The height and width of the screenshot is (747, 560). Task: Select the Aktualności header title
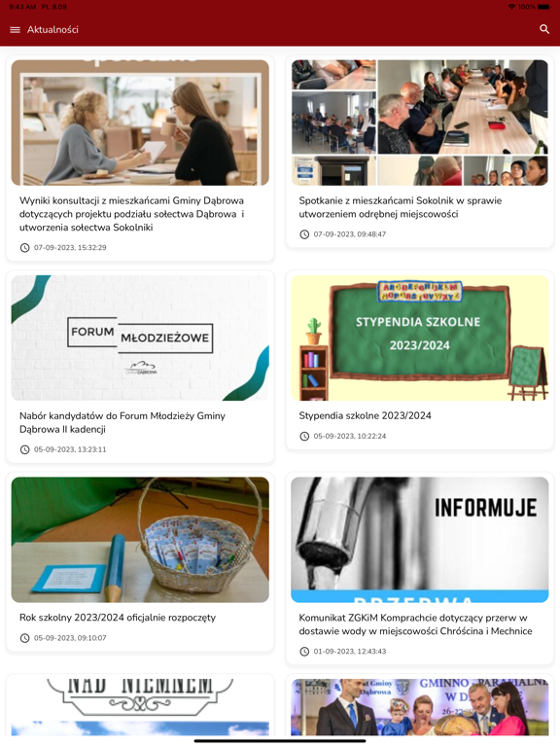pyautogui.click(x=52, y=29)
